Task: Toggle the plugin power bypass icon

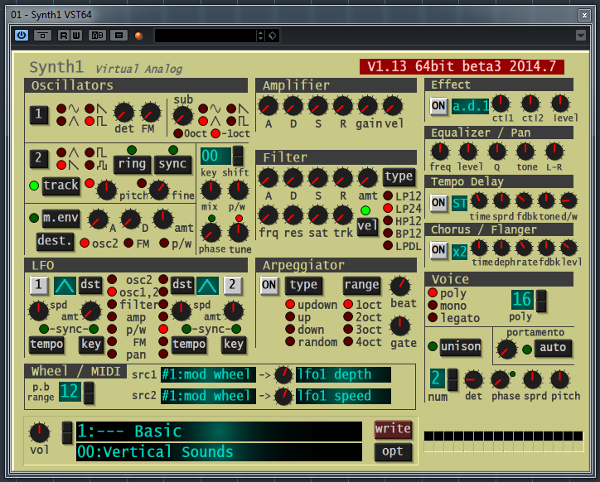Action: (21, 36)
